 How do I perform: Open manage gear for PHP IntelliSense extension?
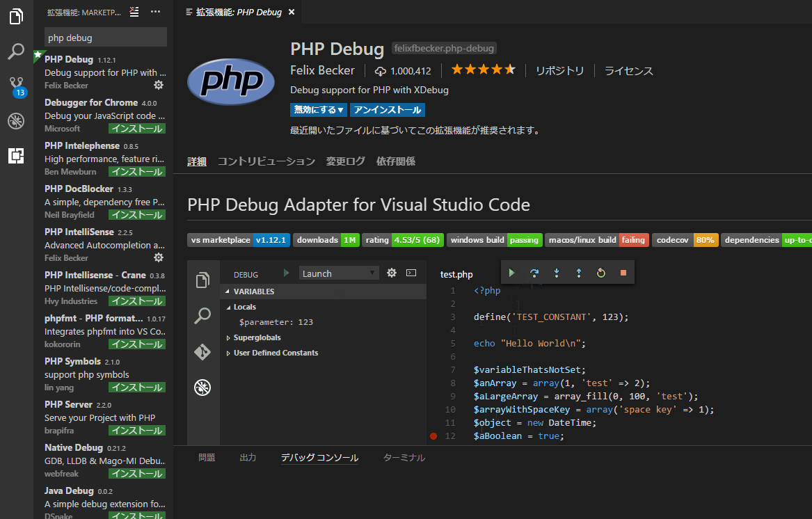[x=159, y=257]
